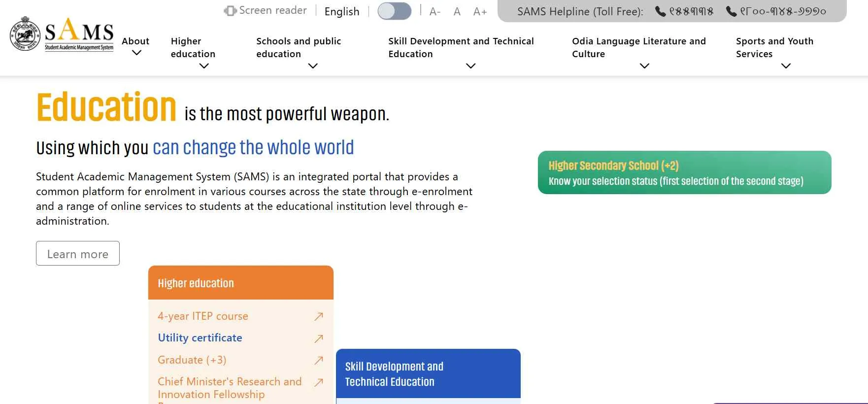Open the Schools and public education menu
This screenshot has width=868, height=404.
pyautogui.click(x=299, y=48)
